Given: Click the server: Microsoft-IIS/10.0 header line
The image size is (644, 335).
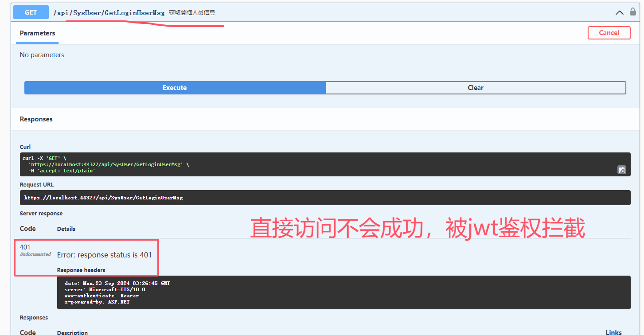Looking at the screenshot, I should (105, 289).
